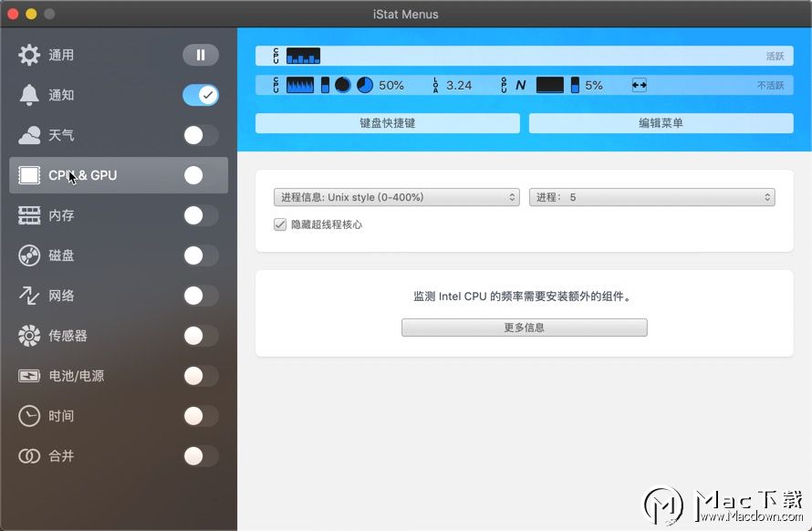Switch on the 磁盘 toggle

click(201, 255)
